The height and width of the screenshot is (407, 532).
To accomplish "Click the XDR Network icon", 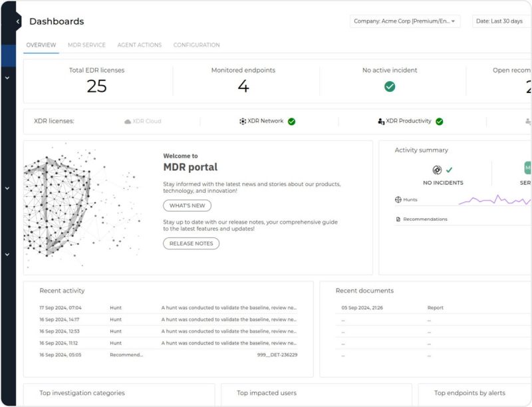I will [243, 121].
